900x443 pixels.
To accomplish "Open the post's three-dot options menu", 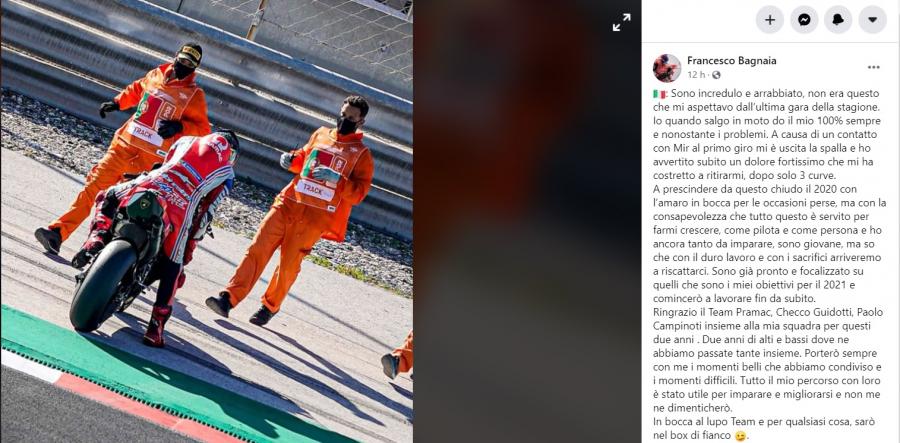I will pos(874,67).
